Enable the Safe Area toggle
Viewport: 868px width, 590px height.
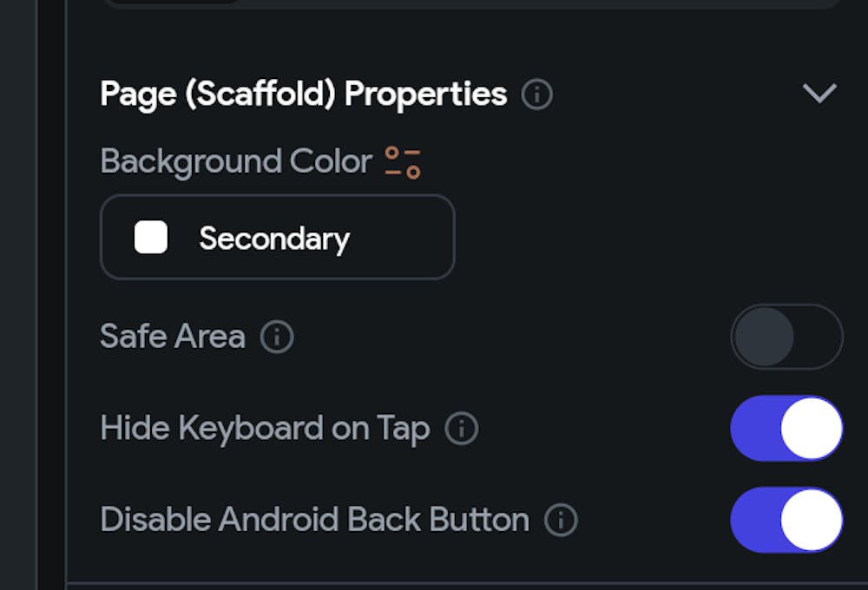point(786,337)
